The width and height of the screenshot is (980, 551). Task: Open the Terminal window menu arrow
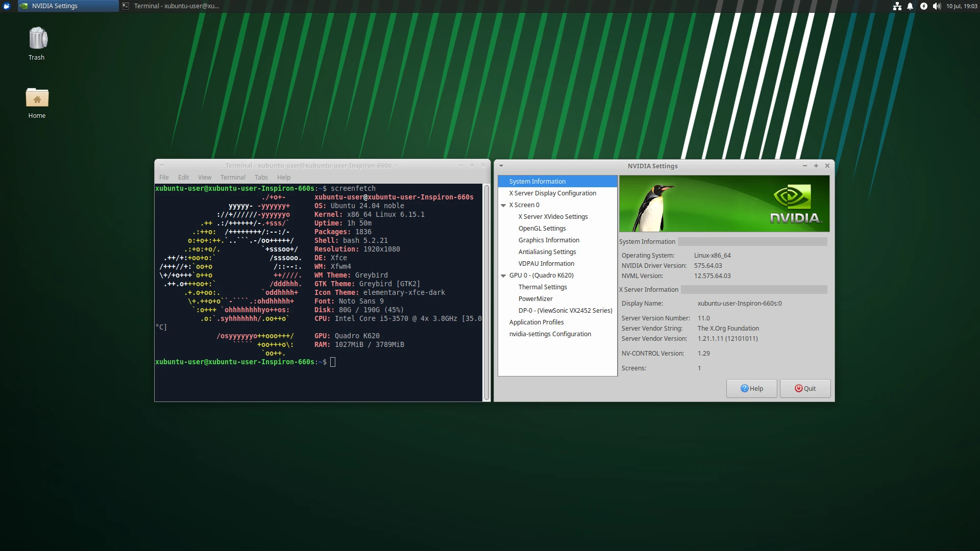point(162,165)
